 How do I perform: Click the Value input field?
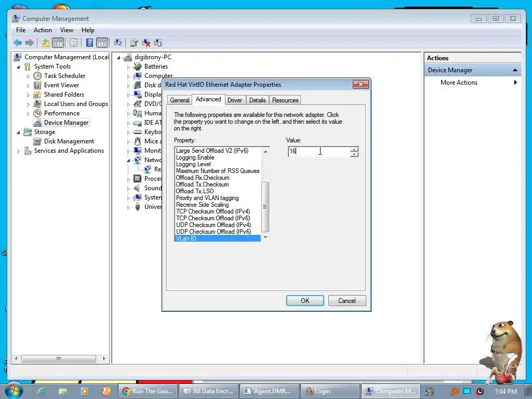pyautogui.click(x=319, y=151)
